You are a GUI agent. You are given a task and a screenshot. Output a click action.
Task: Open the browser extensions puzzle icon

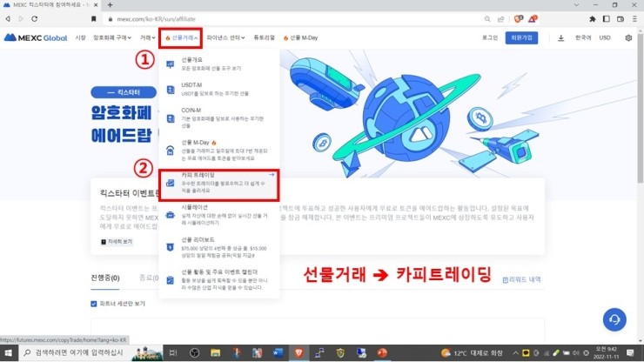(593, 19)
